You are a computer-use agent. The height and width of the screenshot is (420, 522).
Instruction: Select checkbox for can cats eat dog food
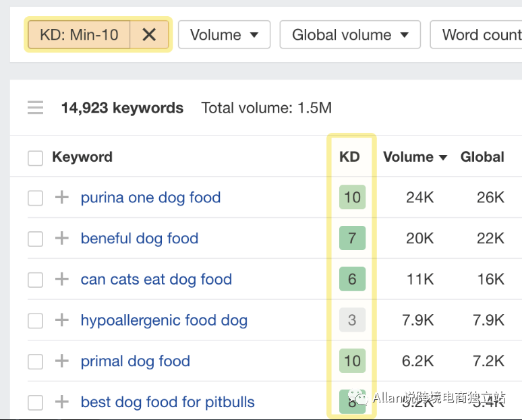pos(35,280)
